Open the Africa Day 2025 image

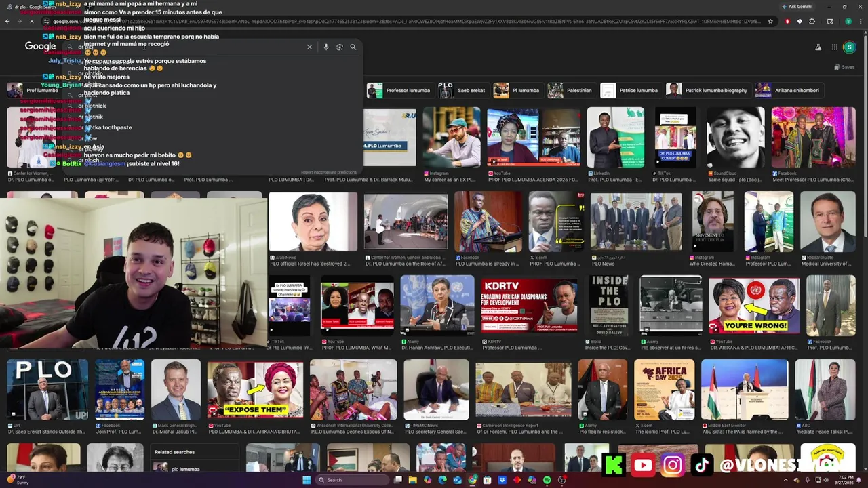(x=664, y=389)
